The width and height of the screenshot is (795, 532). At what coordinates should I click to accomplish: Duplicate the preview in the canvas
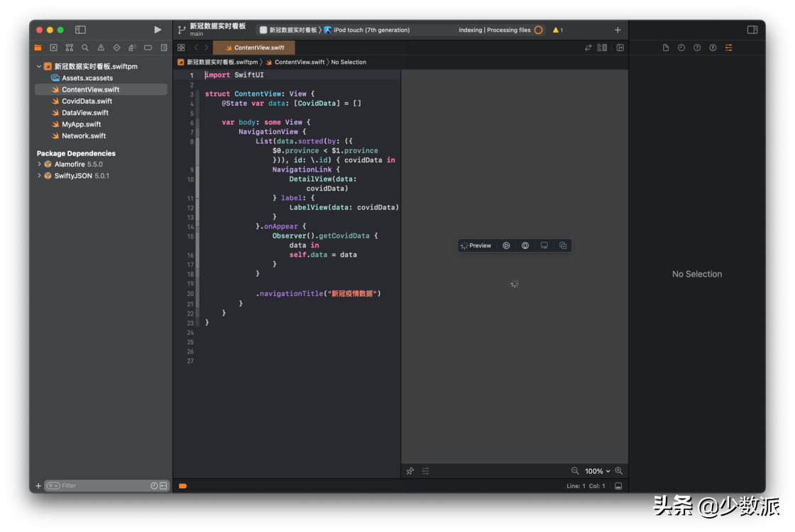pyautogui.click(x=563, y=245)
